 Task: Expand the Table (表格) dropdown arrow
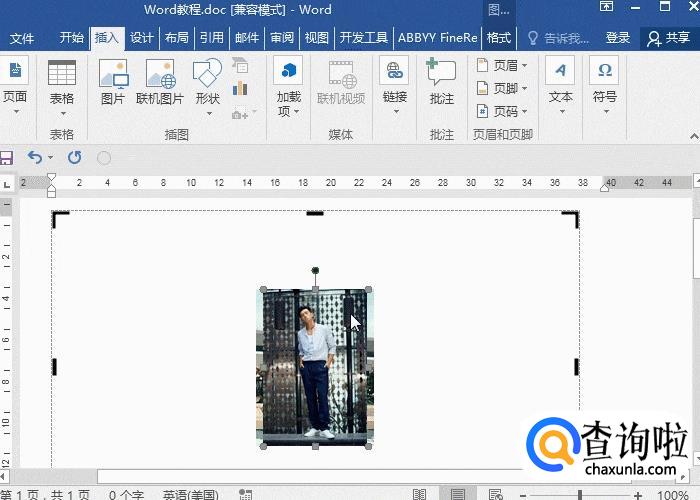click(x=63, y=113)
